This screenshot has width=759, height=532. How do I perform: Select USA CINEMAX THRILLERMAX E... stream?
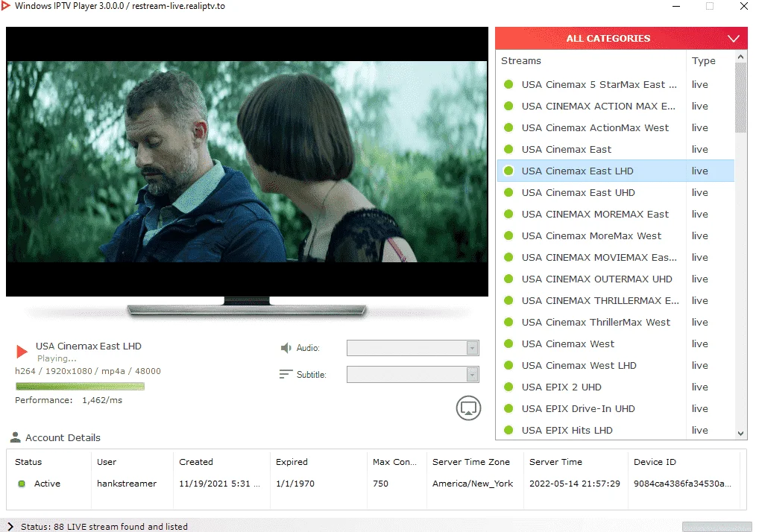[616, 300]
